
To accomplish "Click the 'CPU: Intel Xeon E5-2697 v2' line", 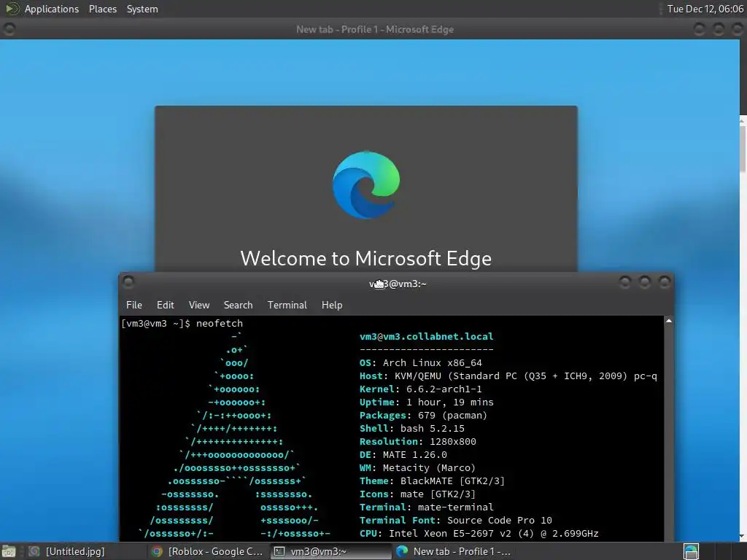I will tap(479, 533).
